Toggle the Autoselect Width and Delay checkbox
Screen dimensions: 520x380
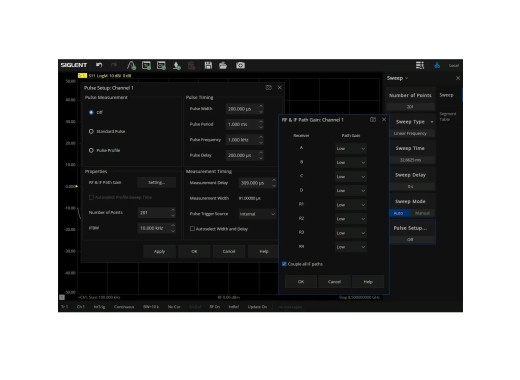pyautogui.click(x=192, y=229)
